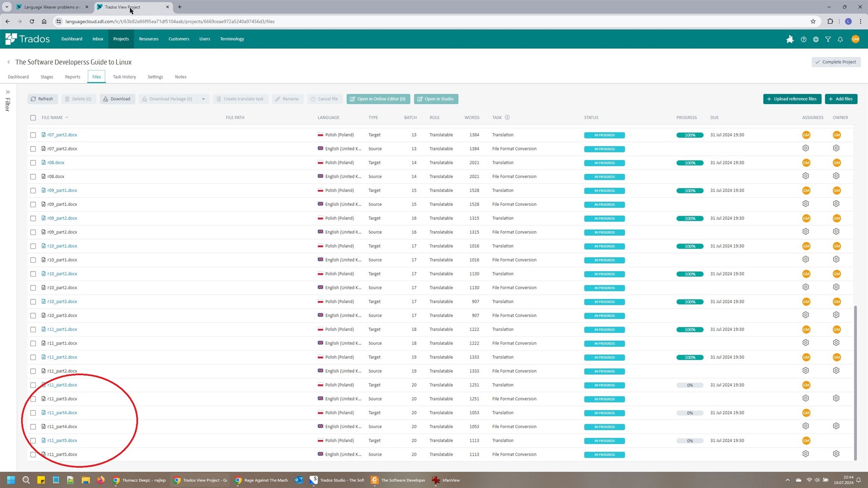
Task: Open the Download Package dropdown arrow
Action: point(203,99)
